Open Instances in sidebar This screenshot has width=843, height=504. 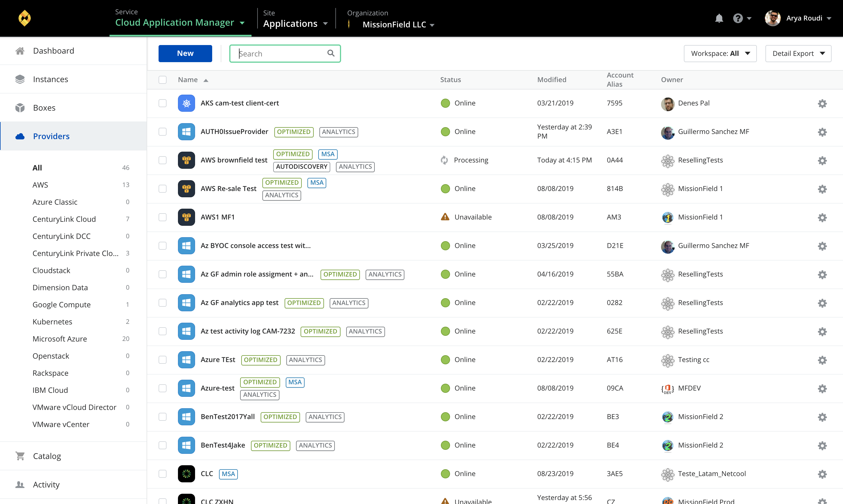(x=73, y=80)
